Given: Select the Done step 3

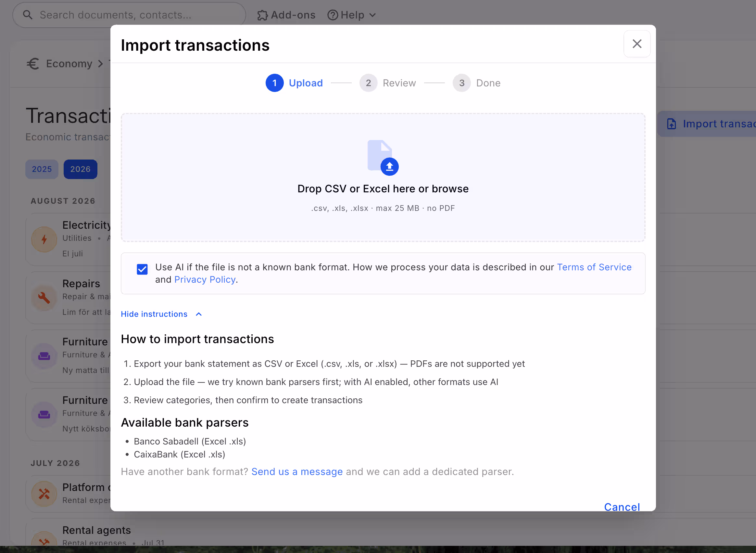Looking at the screenshot, I should pyautogui.click(x=477, y=83).
